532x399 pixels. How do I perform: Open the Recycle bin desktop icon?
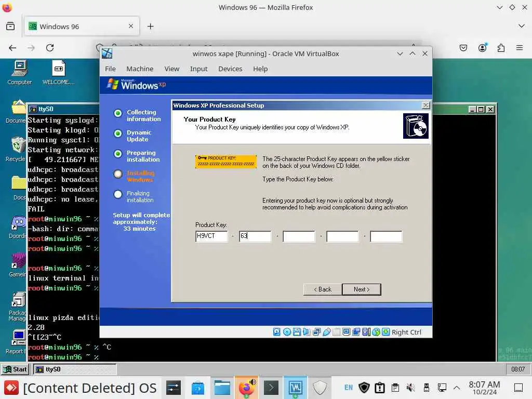pyautogui.click(x=17, y=149)
